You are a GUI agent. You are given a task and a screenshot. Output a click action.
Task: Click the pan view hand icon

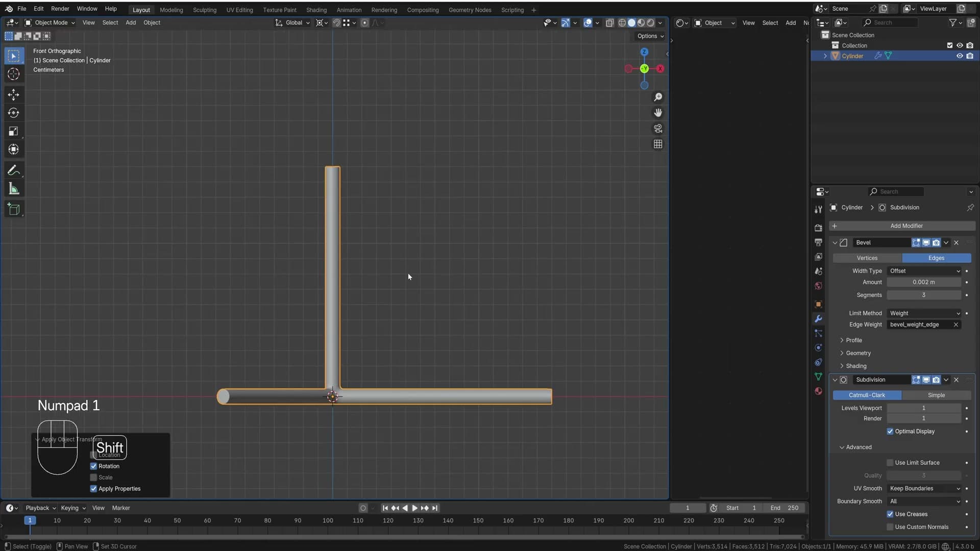pos(658,113)
